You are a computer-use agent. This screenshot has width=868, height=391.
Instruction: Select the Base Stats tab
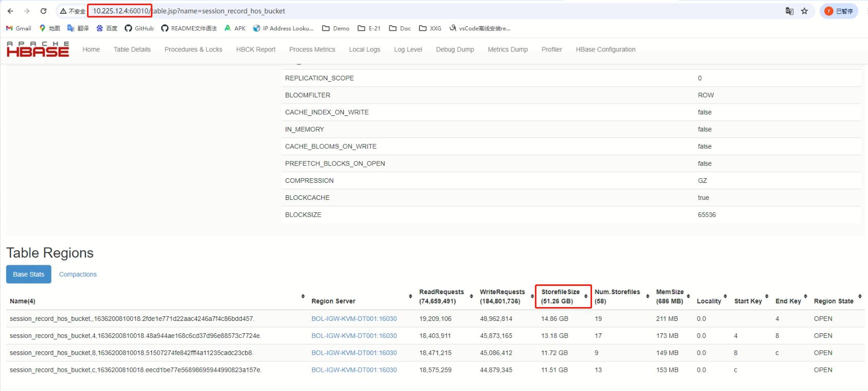29,275
